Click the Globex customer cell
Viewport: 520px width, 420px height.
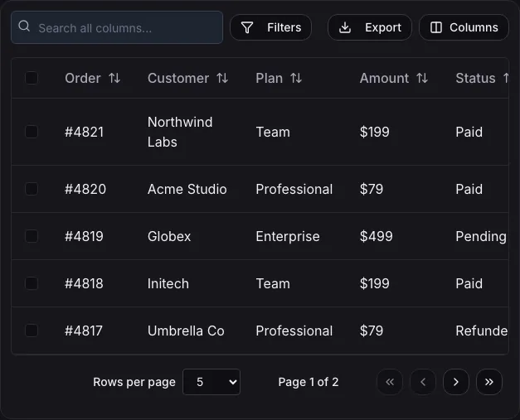click(169, 236)
